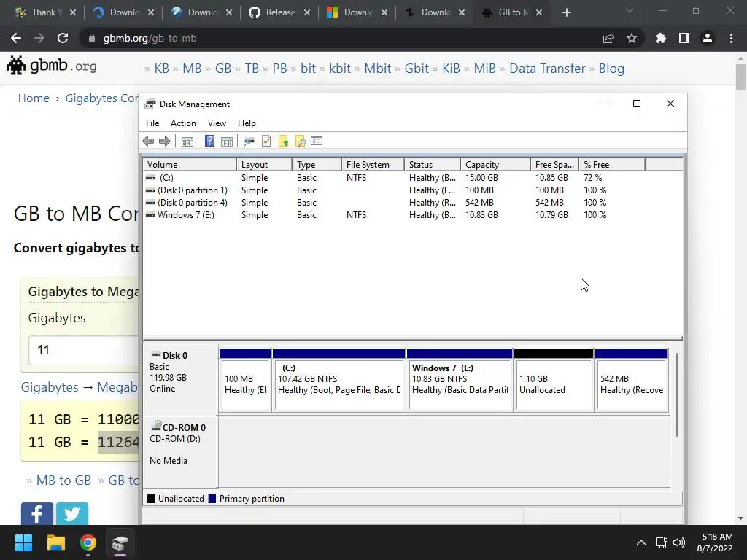Select the Windows 7 (E:) 10.83 GB partition block
Screen dimensions: 747x560
460,380
